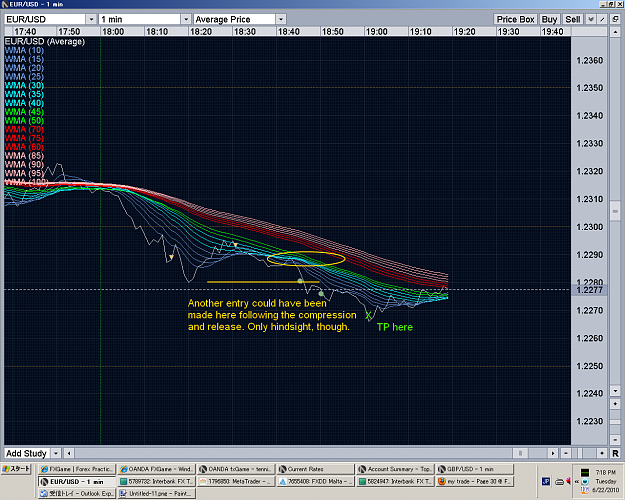
Task: Click the R reset button
Action: [x=615, y=453]
